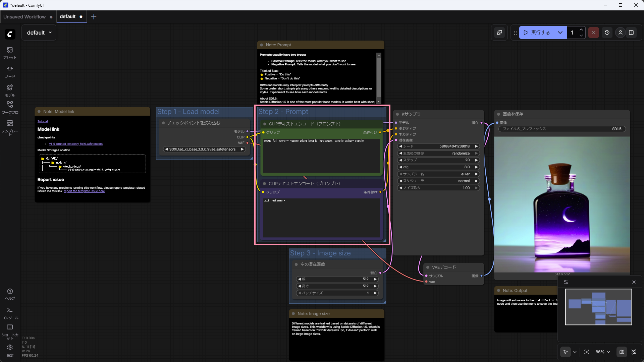Open the extensions manager puzzle icon
The image size is (644, 362).
click(499, 33)
